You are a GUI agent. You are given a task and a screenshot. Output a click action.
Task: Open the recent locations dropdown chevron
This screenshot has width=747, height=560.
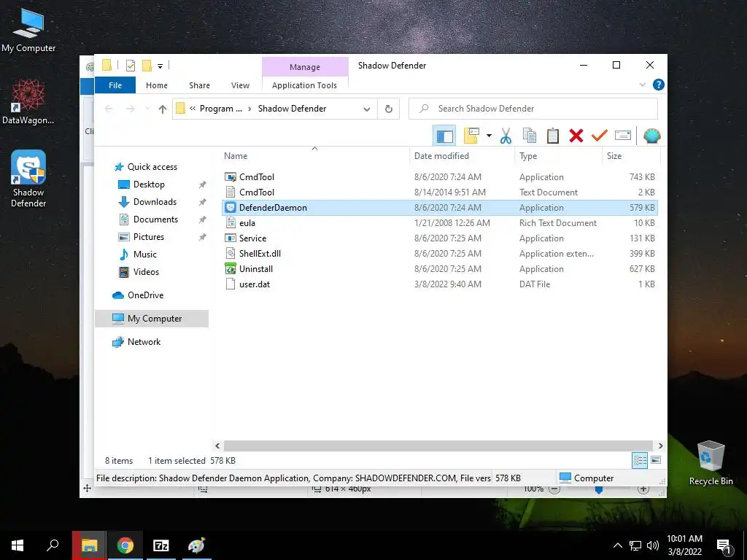[x=147, y=109]
